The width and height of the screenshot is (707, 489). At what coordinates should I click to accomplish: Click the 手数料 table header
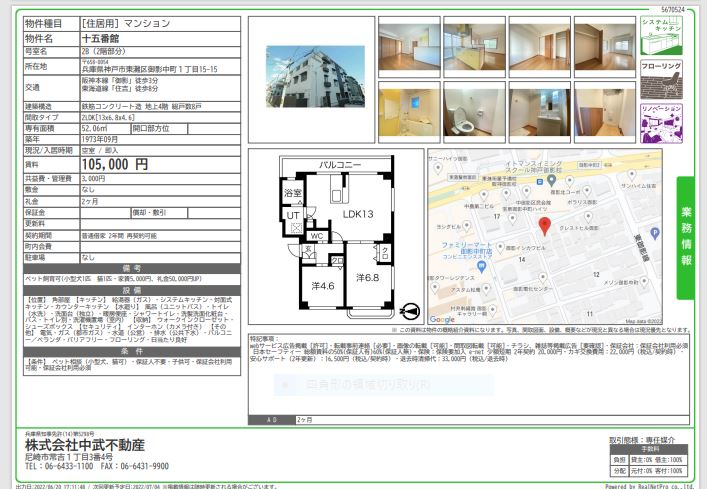[x=649, y=449]
